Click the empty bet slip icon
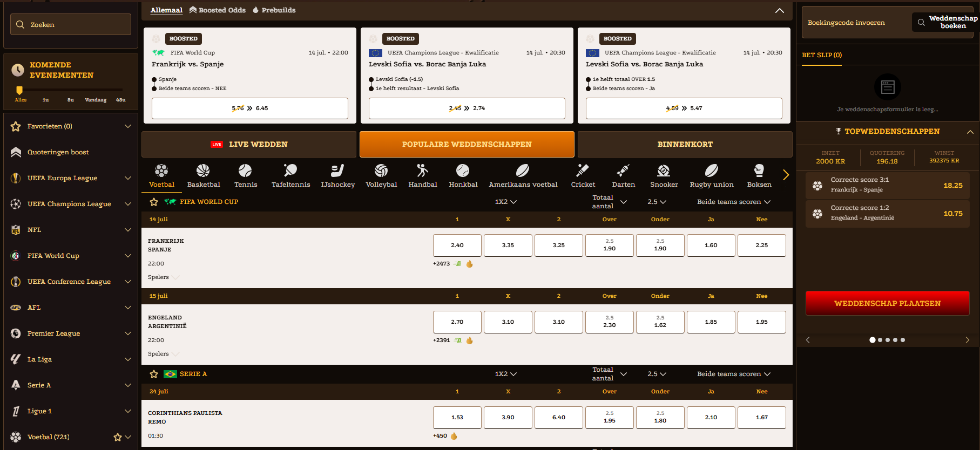The width and height of the screenshot is (980, 450). point(888,87)
